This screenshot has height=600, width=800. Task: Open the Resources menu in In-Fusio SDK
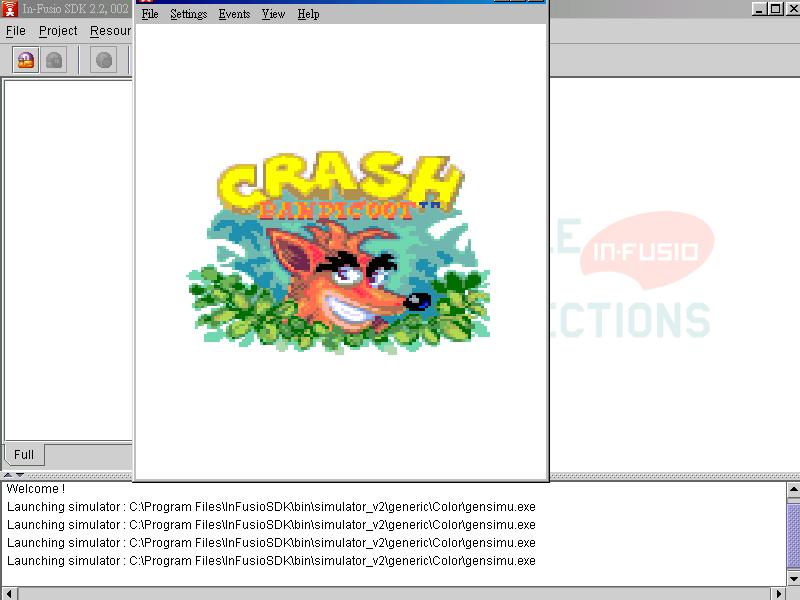point(111,31)
